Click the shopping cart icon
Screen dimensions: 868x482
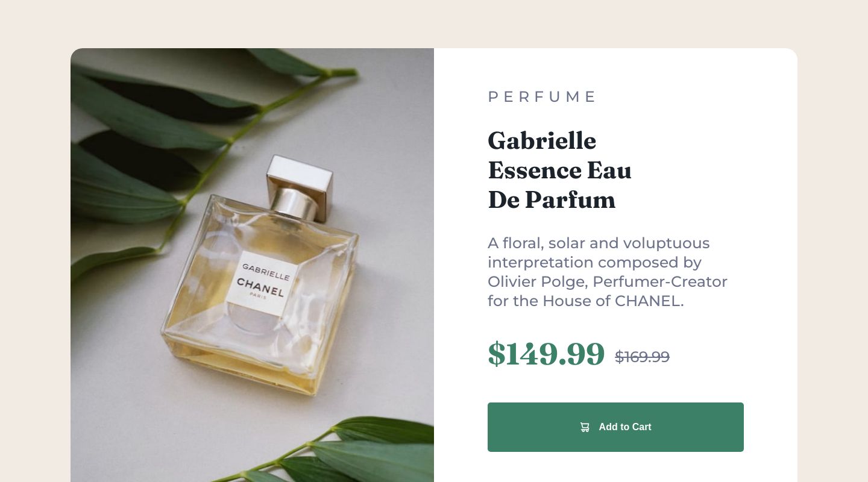[585, 427]
